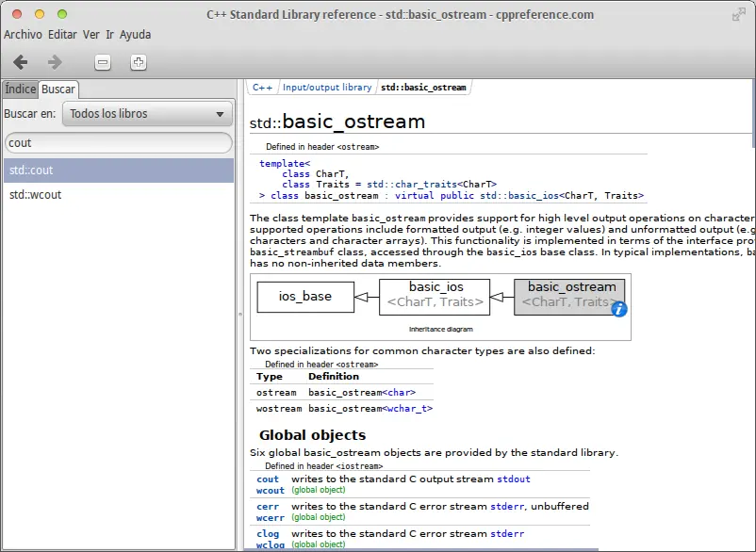756x552 pixels.
Task: Click 'Defined in header <iostream>' text
Action: (324, 466)
